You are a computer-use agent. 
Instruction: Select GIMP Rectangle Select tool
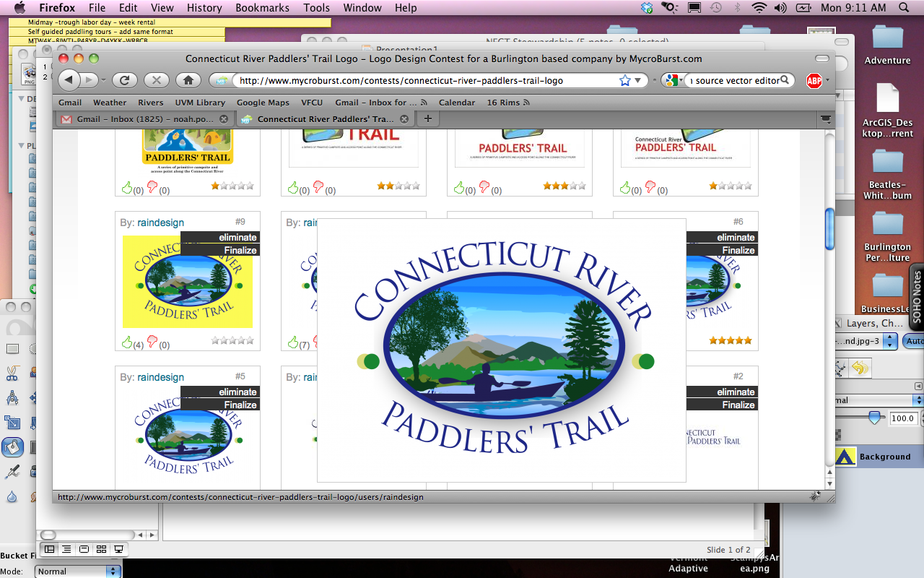pyautogui.click(x=12, y=350)
